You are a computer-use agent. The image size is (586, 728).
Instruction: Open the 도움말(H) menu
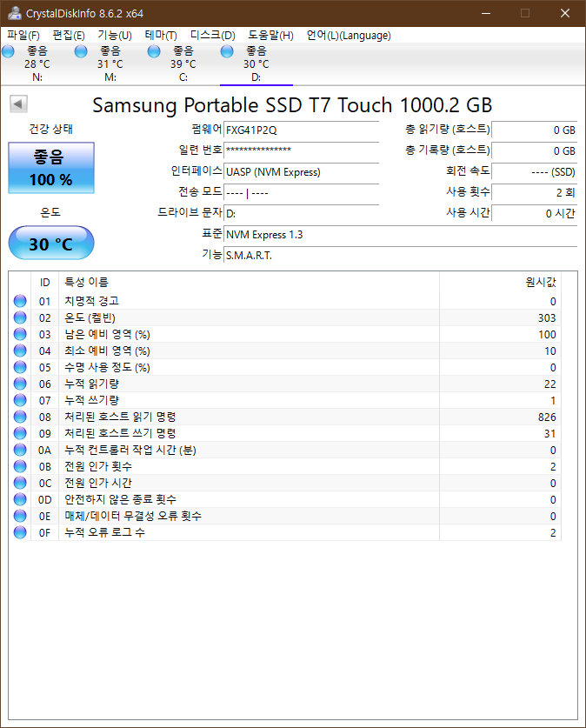pos(270,36)
